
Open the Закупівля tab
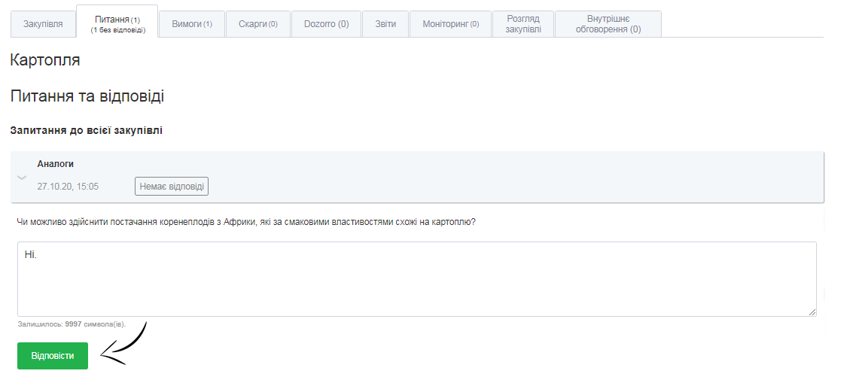43,24
